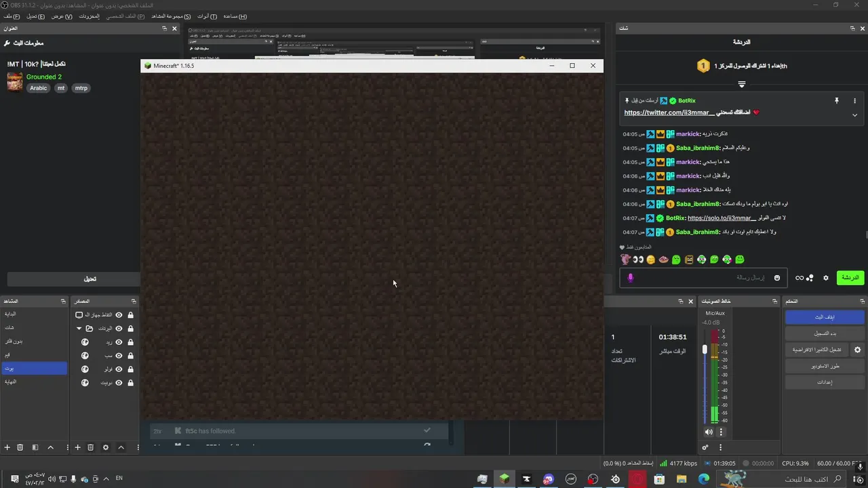Click the mtrp tag chip
868x488 pixels.
click(81, 88)
